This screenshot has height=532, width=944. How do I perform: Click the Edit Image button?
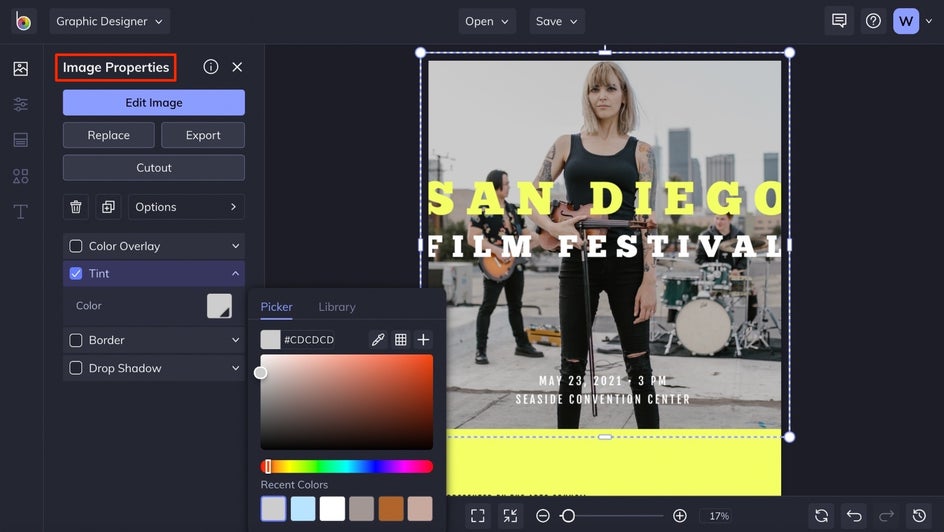pos(154,102)
